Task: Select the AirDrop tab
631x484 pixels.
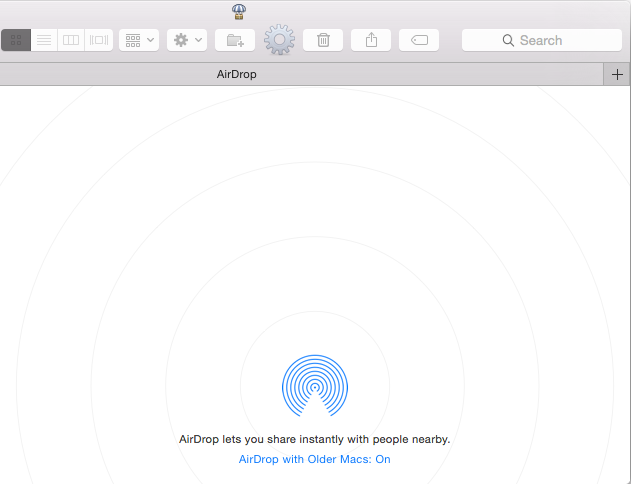Action: pyautogui.click(x=301, y=74)
